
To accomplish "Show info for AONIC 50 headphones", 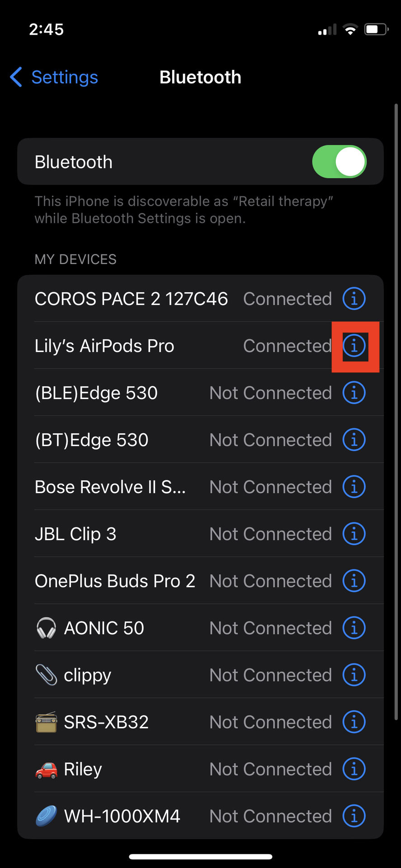I will point(354,628).
